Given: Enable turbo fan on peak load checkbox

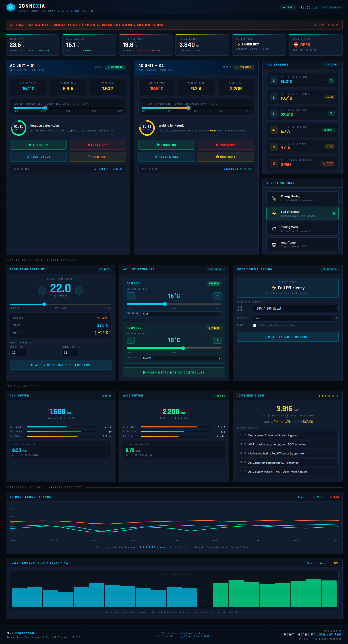Looking at the screenshot, I should (255, 326).
